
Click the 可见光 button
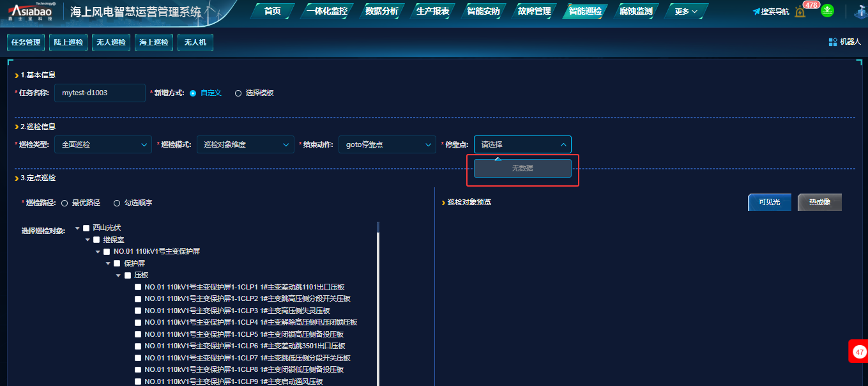[x=769, y=203]
